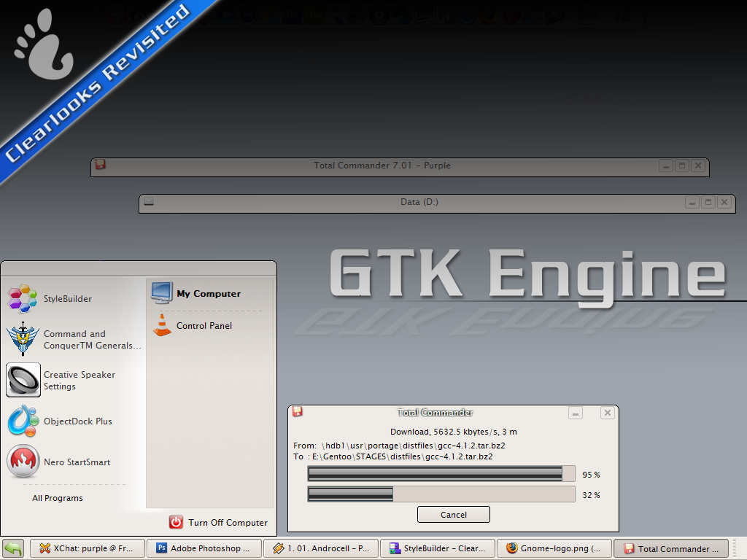Image resolution: width=747 pixels, height=560 pixels.
Task: Open My Computer monitor icon
Action: [x=161, y=292]
